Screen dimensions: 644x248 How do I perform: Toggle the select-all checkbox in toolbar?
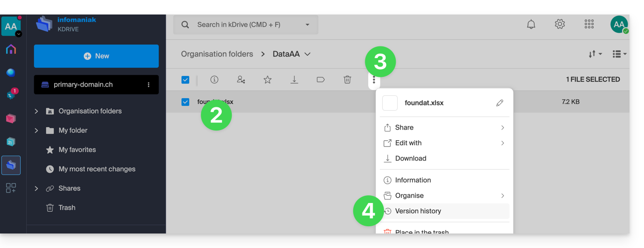coord(185,80)
